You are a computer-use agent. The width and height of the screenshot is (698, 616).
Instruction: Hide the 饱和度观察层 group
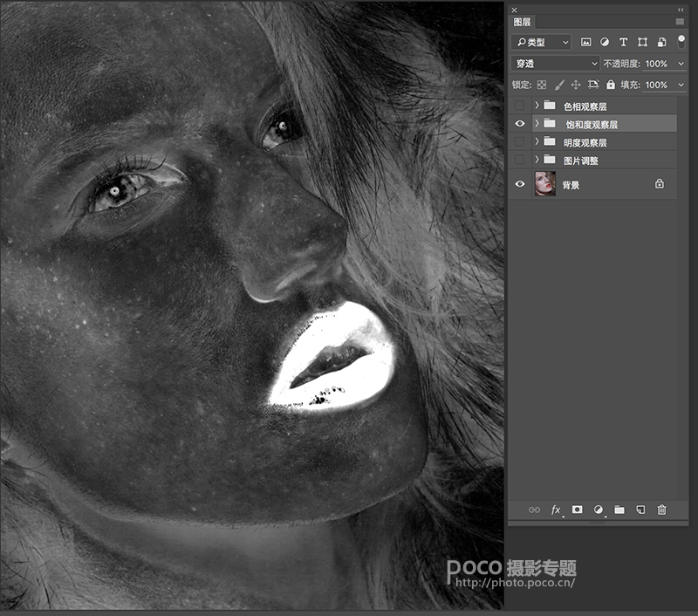tap(519, 123)
